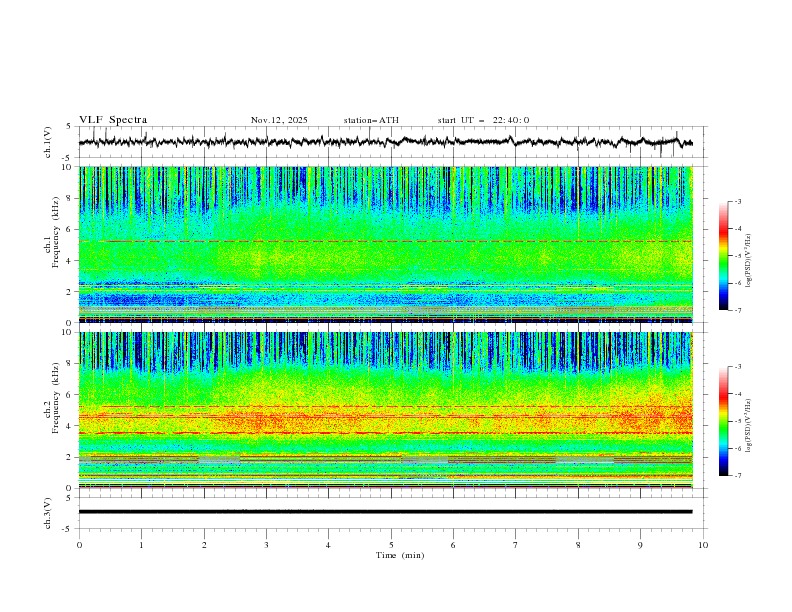Click the time axis tick label '3'
Image resolution: width=792 pixels, height=612 pixels.
(x=266, y=545)
